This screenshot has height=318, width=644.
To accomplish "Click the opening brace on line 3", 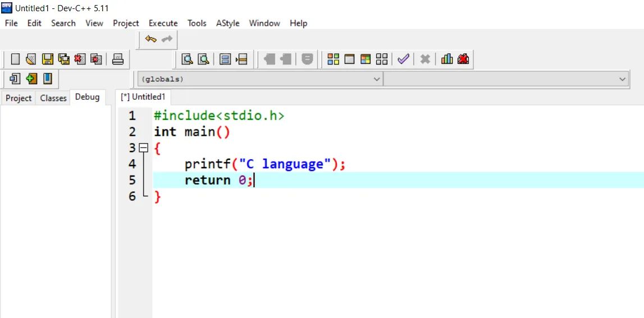I will tap(157, 149).
